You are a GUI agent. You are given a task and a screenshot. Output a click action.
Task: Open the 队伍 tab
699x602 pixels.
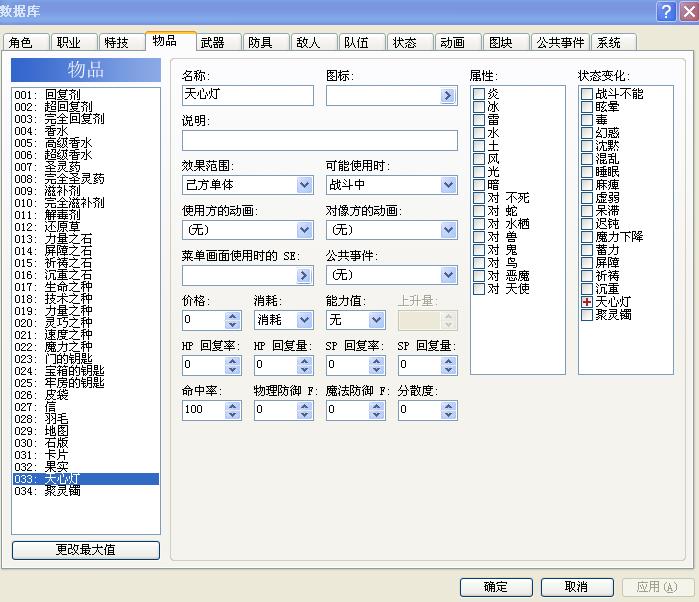(x=362, y=42)
